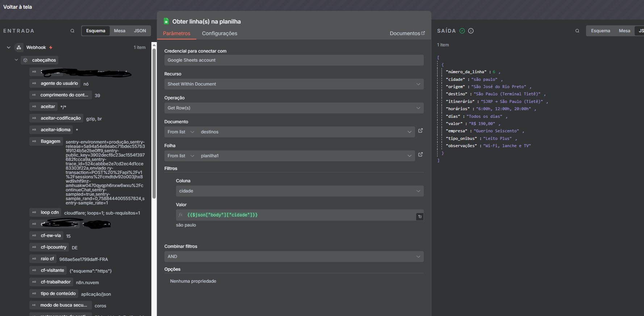Viewport: 644px width, 316px height.
Task: Open Documento external link icon
Action: click(x=421, y=130)
